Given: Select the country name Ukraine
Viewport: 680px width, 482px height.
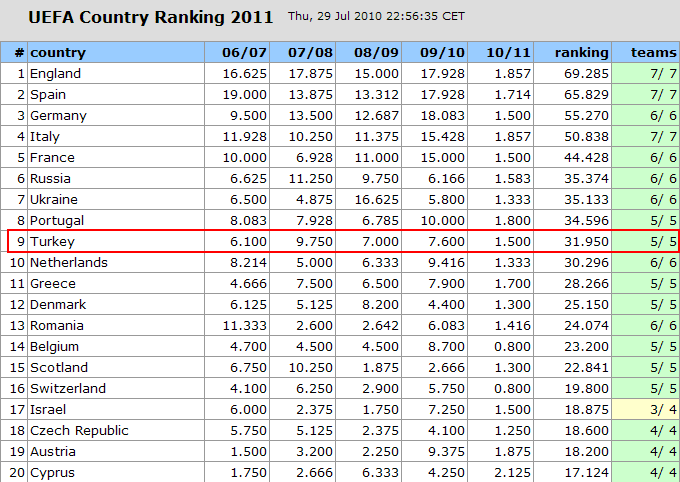Looking at the screenshot, I should click(x=54, y=200).
